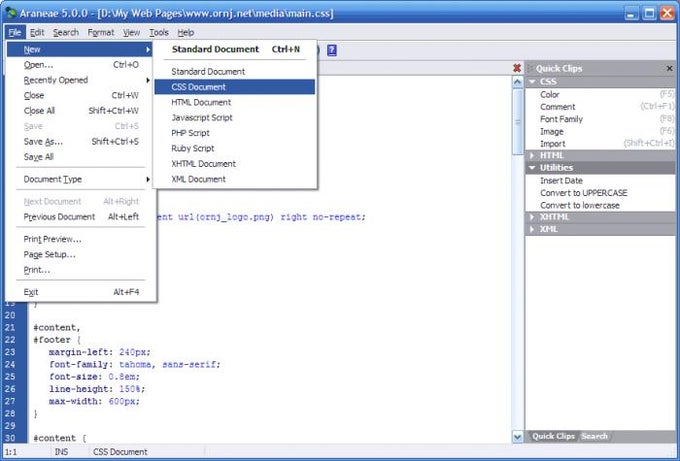Click the editor scrollbar down arrow
Image resolution: width=680 pixels, height=461 pixels.
click(517, 437)
